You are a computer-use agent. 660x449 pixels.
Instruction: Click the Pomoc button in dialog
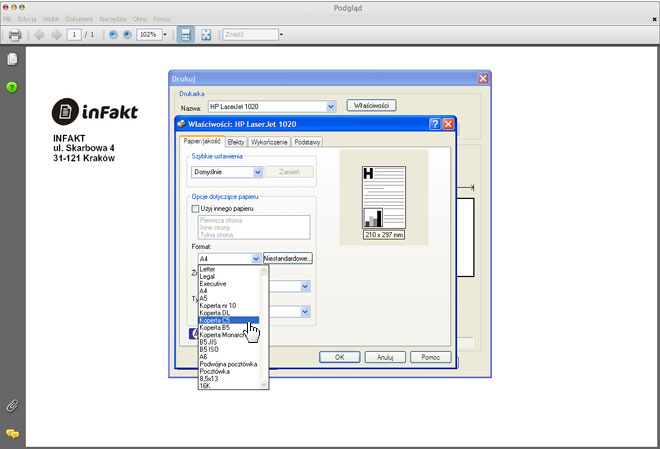tap(431, 357)
